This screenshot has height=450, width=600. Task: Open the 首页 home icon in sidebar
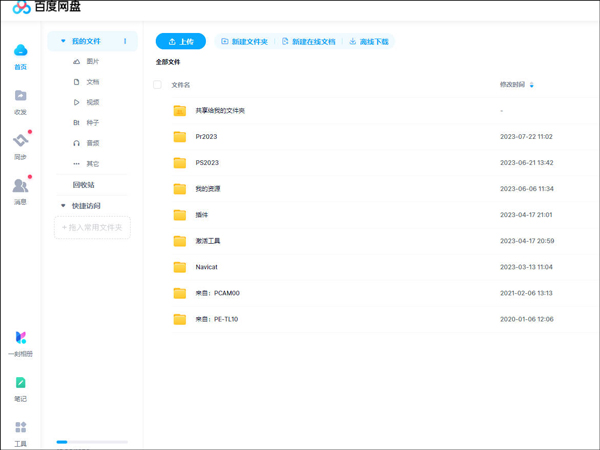click(x=20, y=51)
